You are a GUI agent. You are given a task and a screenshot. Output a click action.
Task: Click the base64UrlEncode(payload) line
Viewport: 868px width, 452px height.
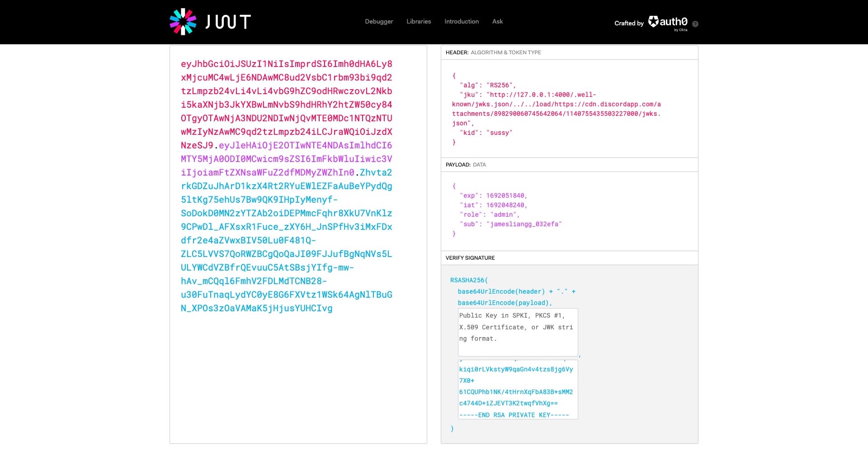tap(505, 303)
